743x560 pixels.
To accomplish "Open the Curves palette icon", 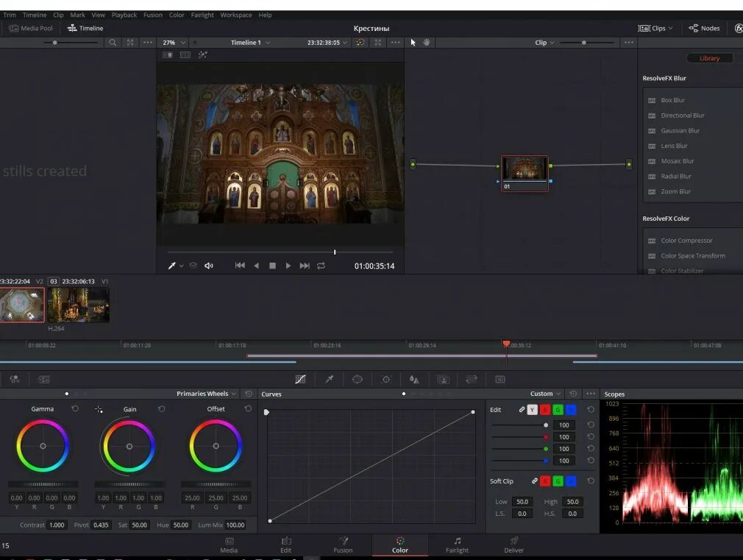I will 300,379.
